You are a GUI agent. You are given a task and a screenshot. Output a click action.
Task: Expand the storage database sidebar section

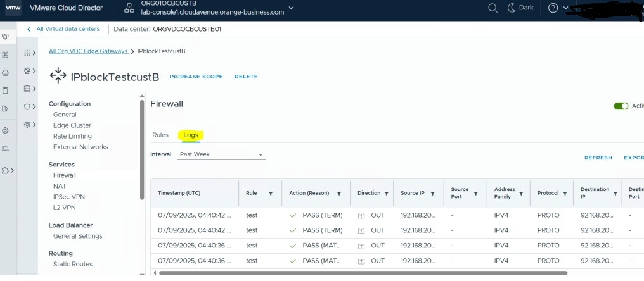[x=27, y=89]
